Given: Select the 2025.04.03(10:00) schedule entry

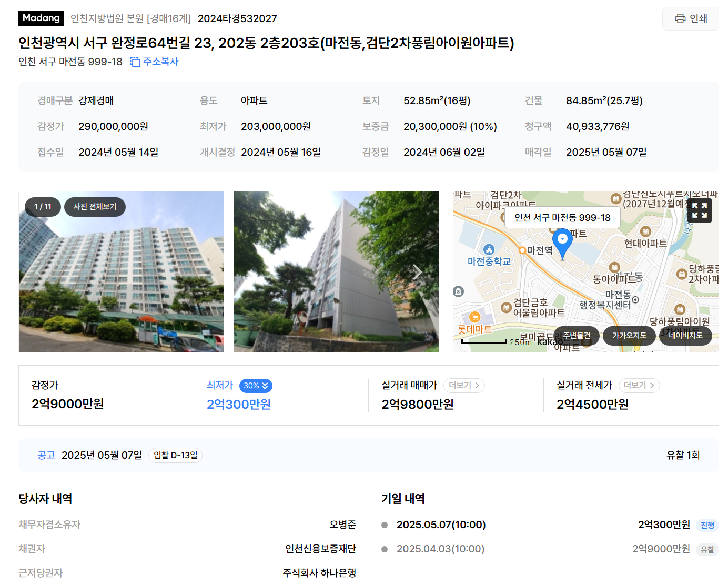Looking at the screenshot, I should click(x=440, y=549).
